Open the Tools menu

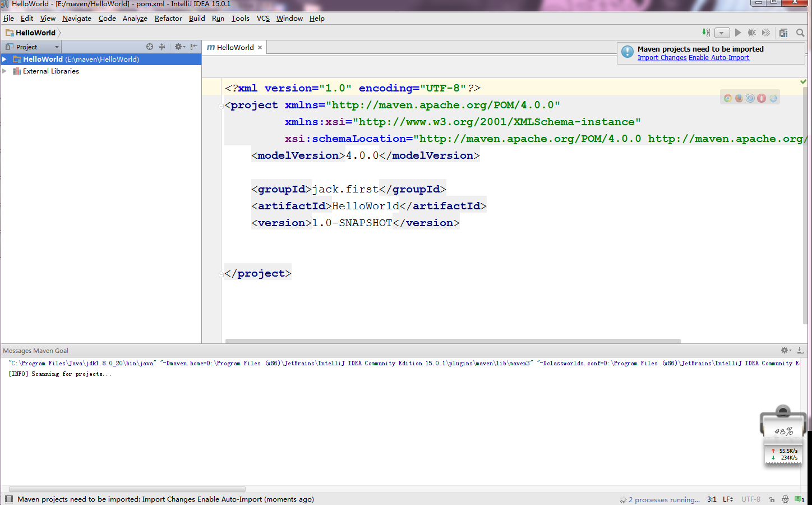pyautogui.click(x=241, y=19)
